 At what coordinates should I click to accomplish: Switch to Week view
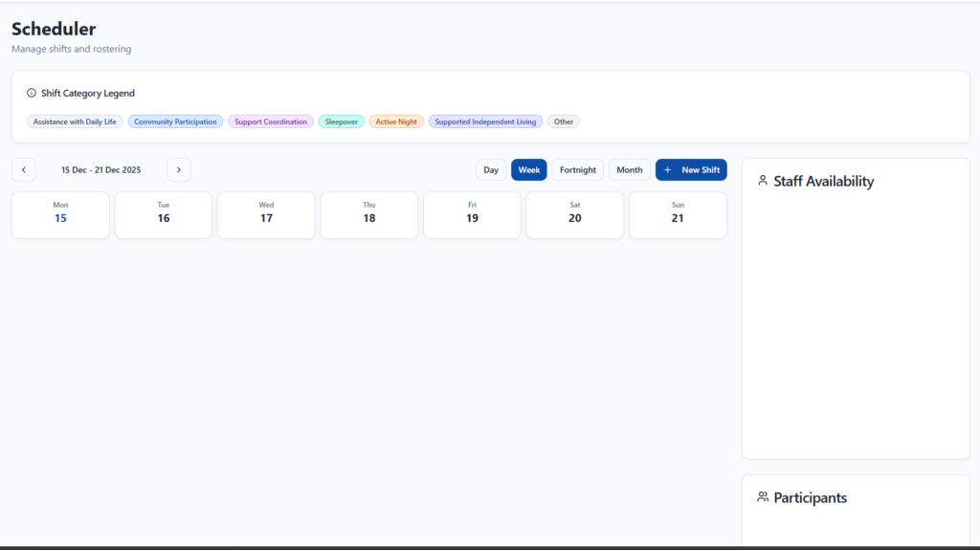pyautogui.click(x=529, y=170)
